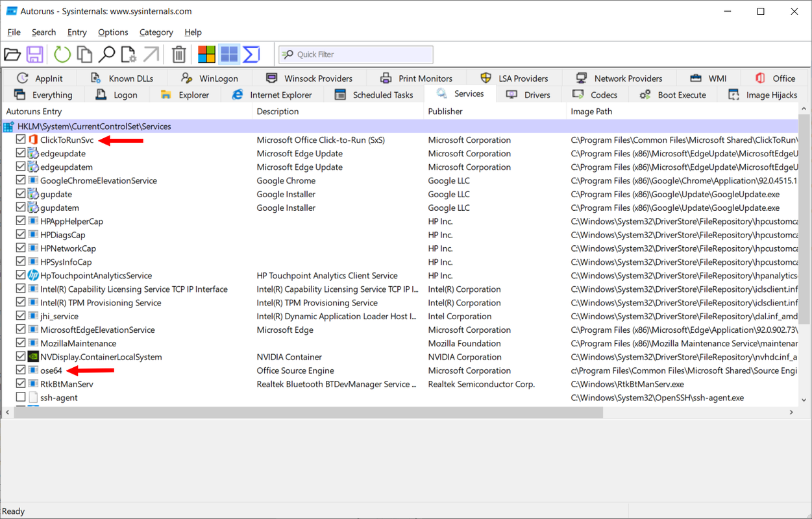Click the Copy toolbar icon
The image size is (812, 519).
coord(84,54)
